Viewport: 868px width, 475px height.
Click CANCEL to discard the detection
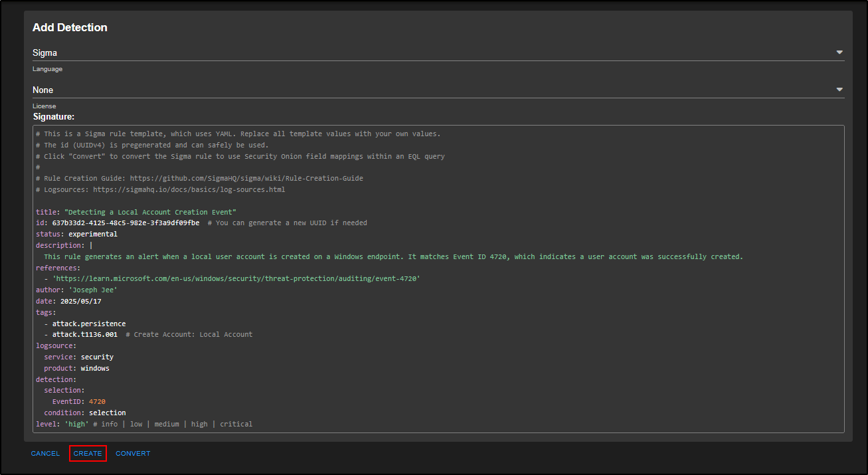point(45,454)
